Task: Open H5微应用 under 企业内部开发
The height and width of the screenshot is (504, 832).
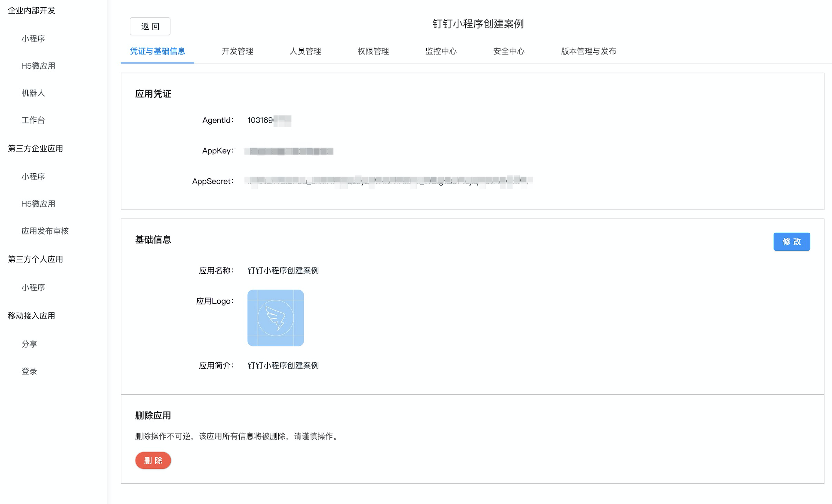Action: click(x=38, y=66)
